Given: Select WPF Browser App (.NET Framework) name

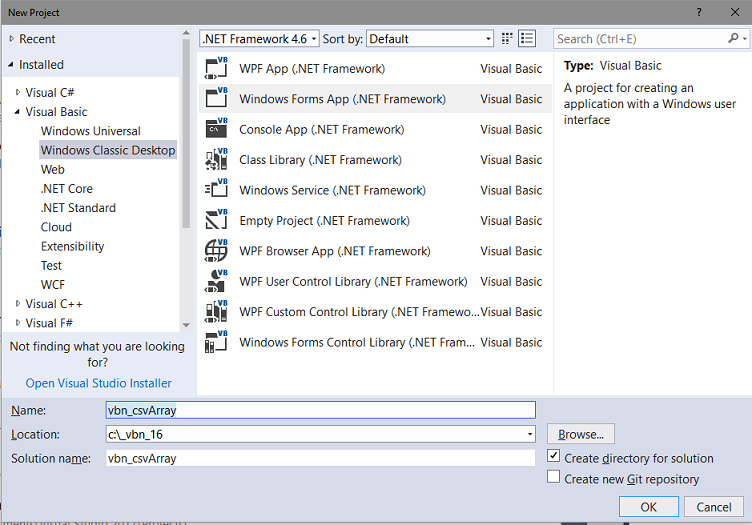Looking at the screenshot, I should (x=335, y=251).
